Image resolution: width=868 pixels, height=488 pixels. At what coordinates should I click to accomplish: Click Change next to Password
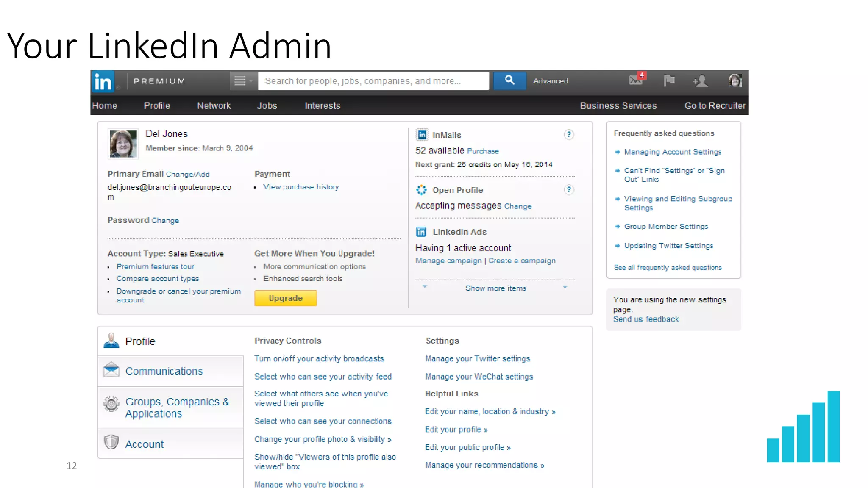(165, 220)
